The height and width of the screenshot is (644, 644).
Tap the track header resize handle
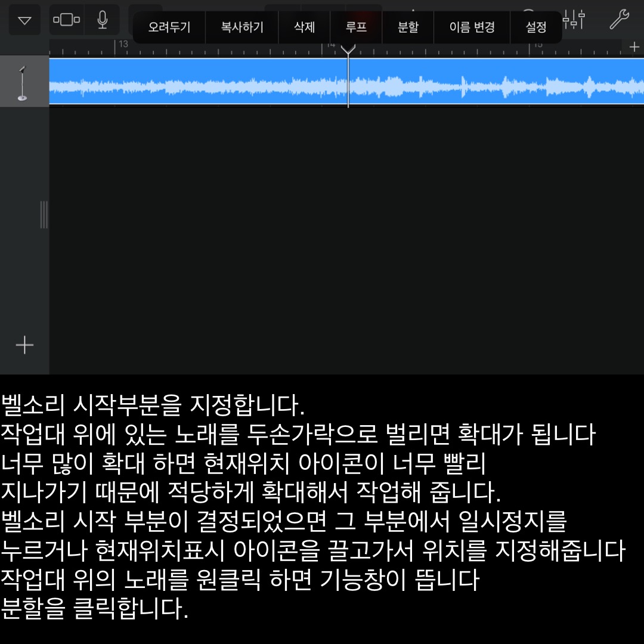tap(44, 215)
